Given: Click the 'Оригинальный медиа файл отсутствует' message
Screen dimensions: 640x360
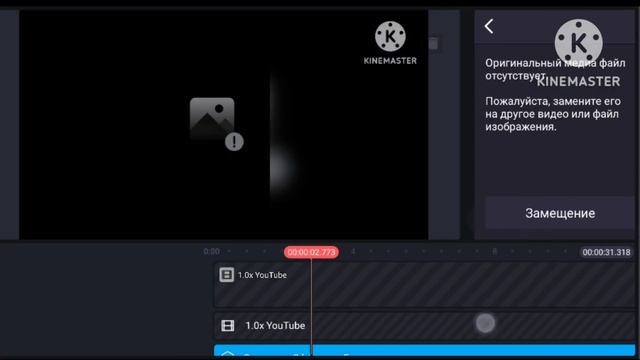Looking at the screenshot, I should (555, 69).
